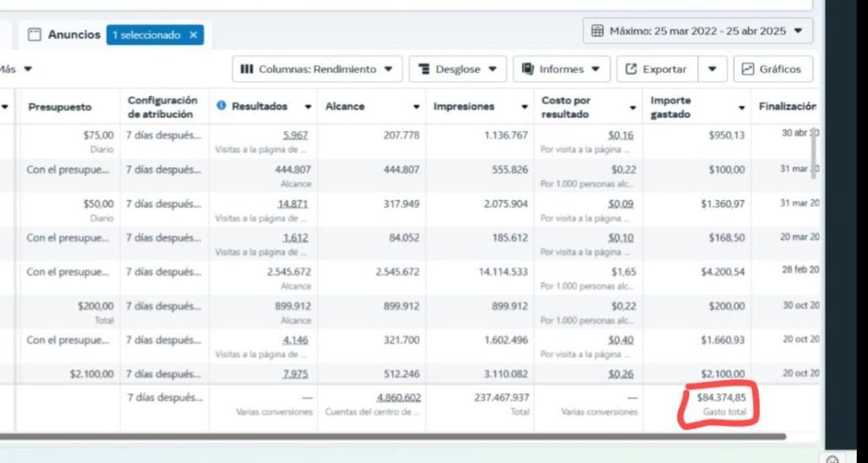
Task: Open the Desglose dropdown
Action: click(x=457, y=70)
